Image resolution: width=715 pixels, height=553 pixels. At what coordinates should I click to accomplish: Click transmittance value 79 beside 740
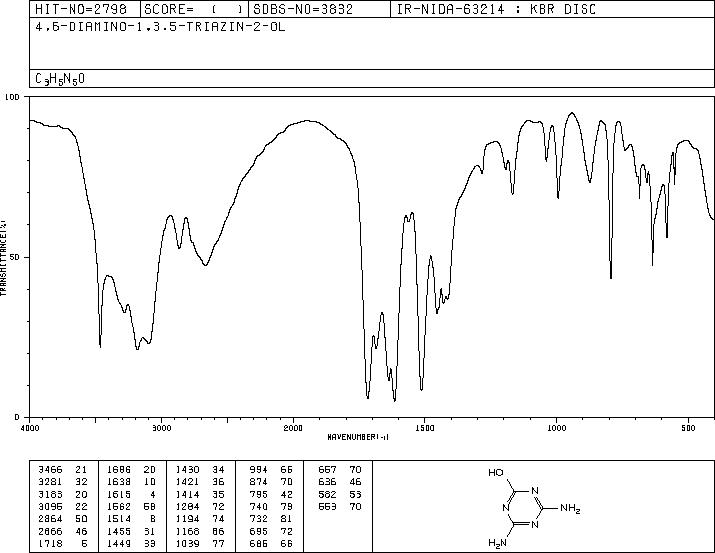point(286,506)
